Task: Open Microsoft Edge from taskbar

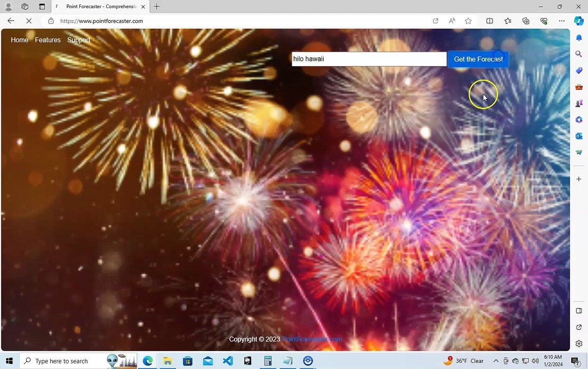Action: tap(148, 361)
